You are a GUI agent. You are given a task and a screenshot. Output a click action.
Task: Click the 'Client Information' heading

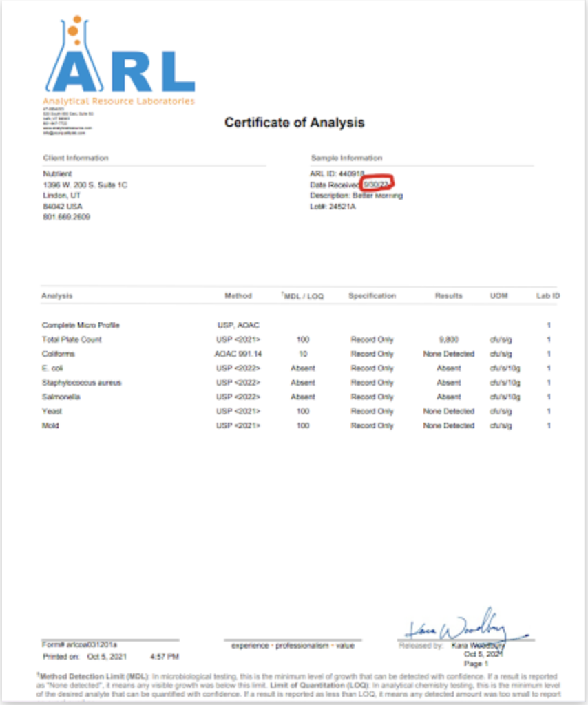tap(76, 158)
